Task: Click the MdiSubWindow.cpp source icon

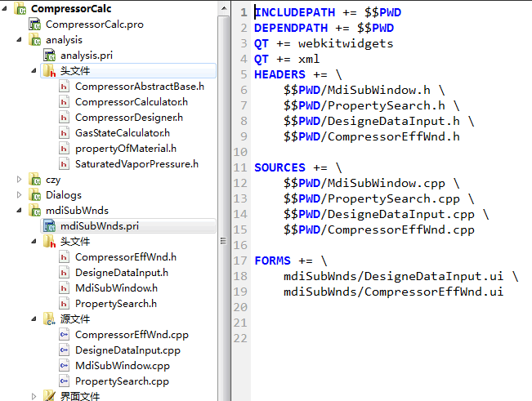Action: click(64, 366)
